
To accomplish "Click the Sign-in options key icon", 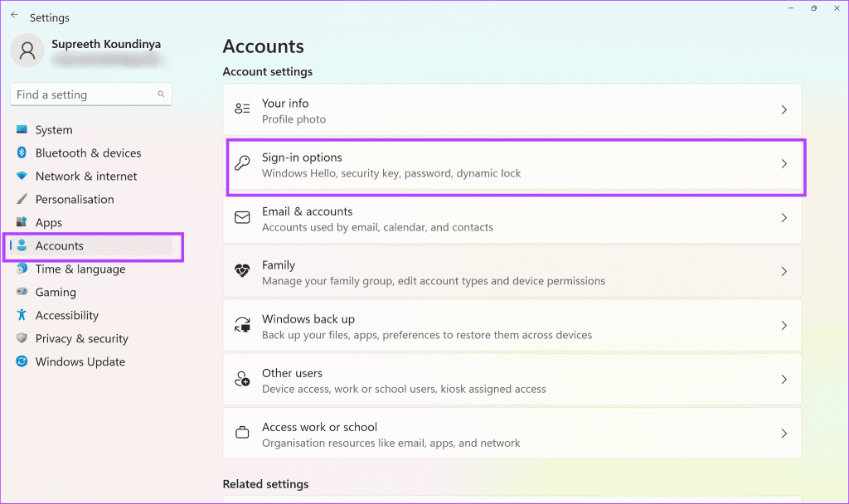I will pyautogui.click(x=242, y=164).
